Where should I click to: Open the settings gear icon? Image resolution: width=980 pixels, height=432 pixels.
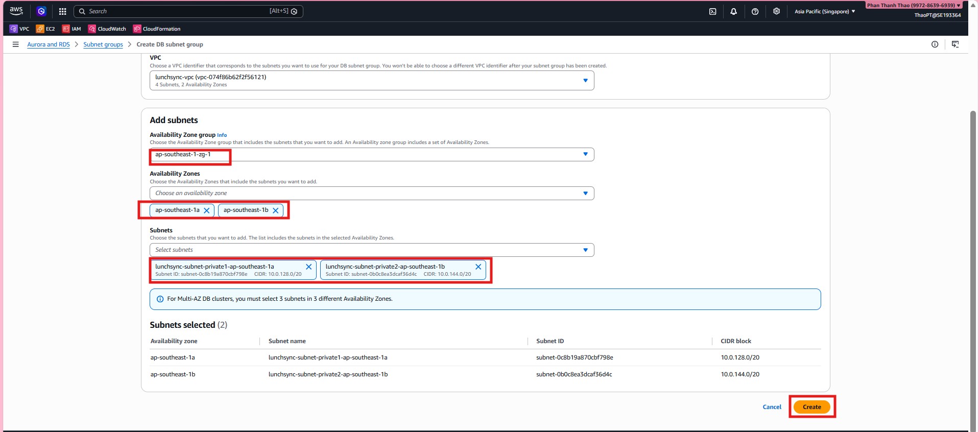pyautogui.click(x=776, y=11)
